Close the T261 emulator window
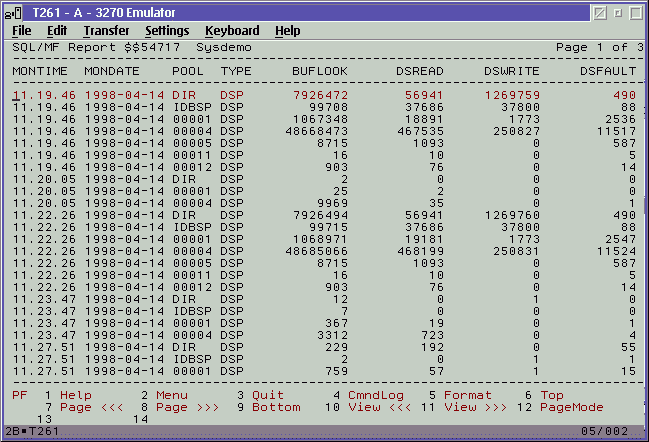 [633, 12]
